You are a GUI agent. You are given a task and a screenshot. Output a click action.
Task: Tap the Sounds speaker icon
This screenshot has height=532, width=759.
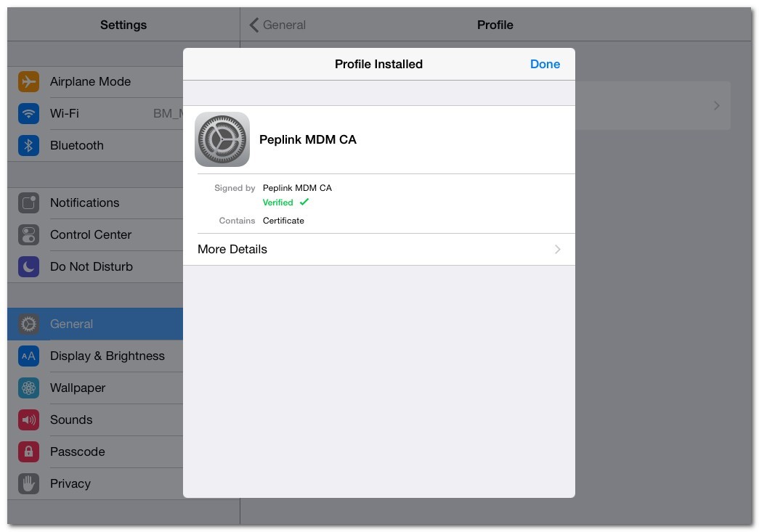28,420
